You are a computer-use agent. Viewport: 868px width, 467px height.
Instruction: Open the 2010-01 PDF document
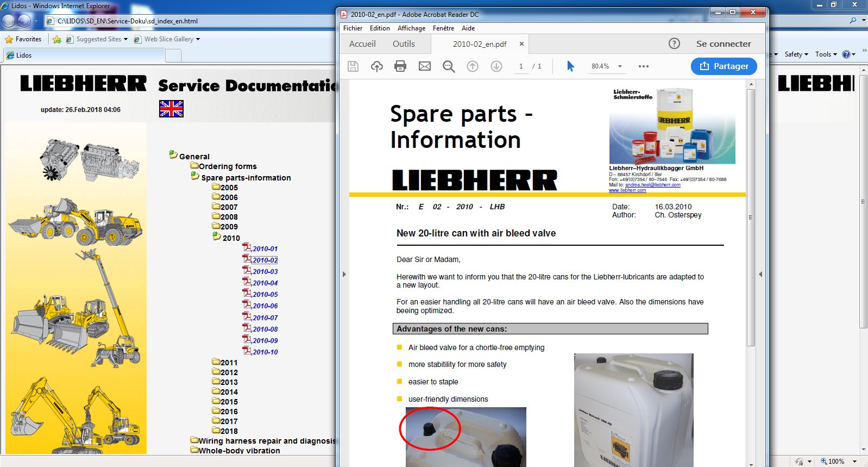click(265, 248)
